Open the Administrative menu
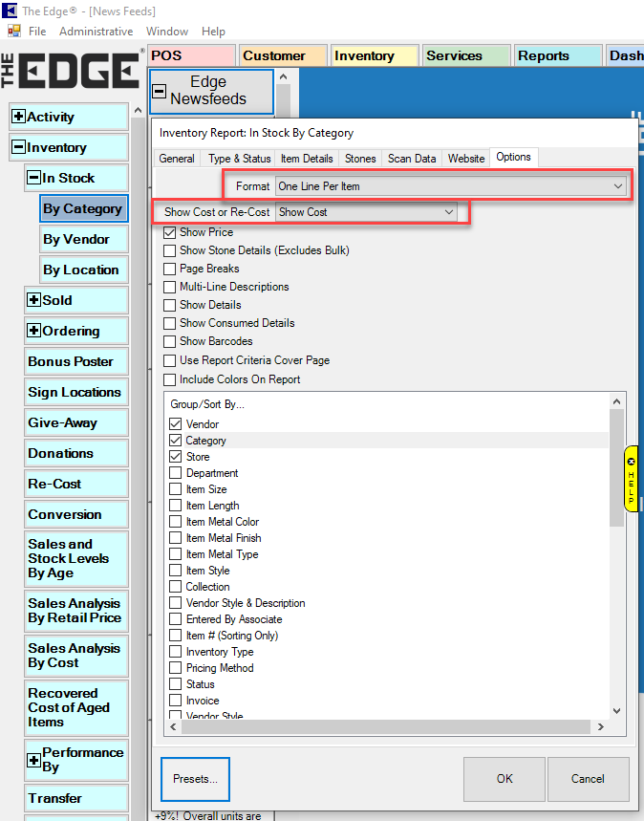The image size is (644, 821). [x=96, y=32]
